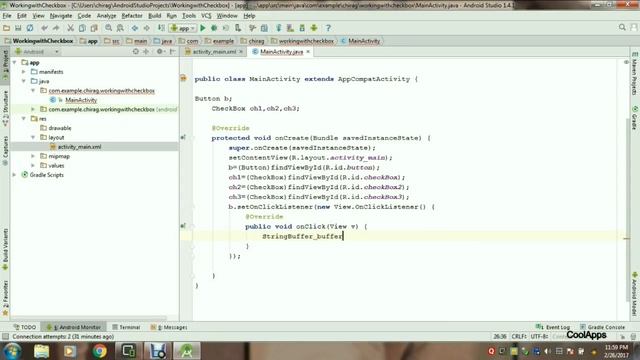
Task: Open the Terminal tool window
Action: 126,327
